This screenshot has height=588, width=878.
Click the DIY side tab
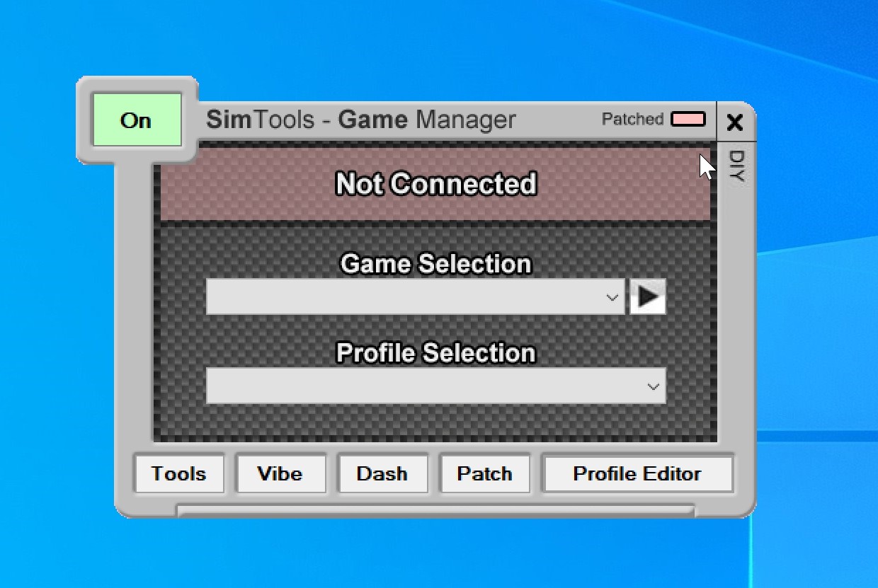pos(736,167)
